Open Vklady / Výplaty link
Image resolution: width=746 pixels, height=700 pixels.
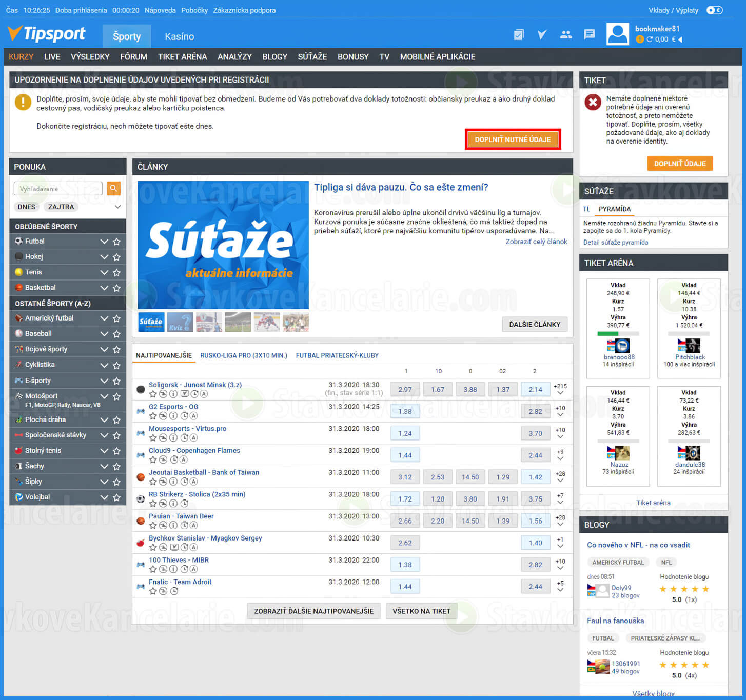pyautogui.click(x=673, y=10)
